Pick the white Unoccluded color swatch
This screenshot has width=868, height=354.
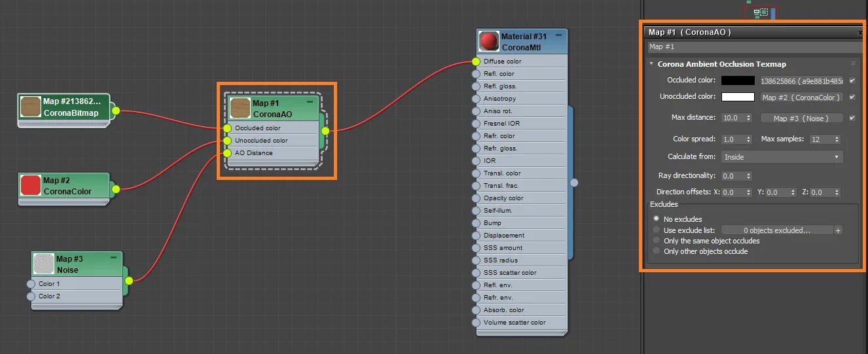click(x=738, y=97)
